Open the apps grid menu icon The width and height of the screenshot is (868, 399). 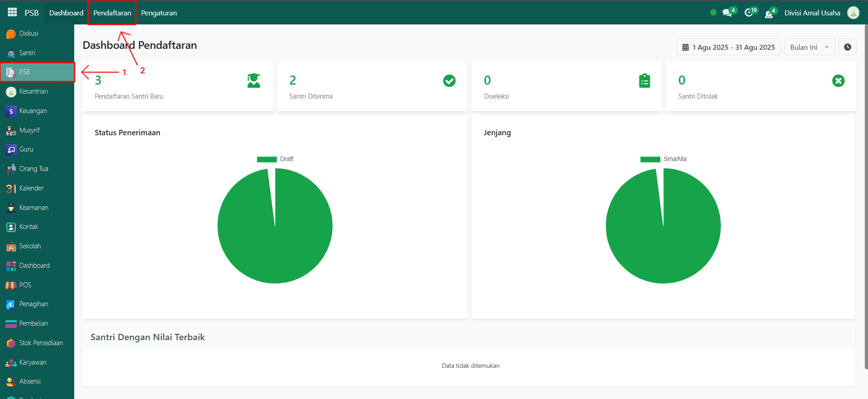[x=12, y=12]
